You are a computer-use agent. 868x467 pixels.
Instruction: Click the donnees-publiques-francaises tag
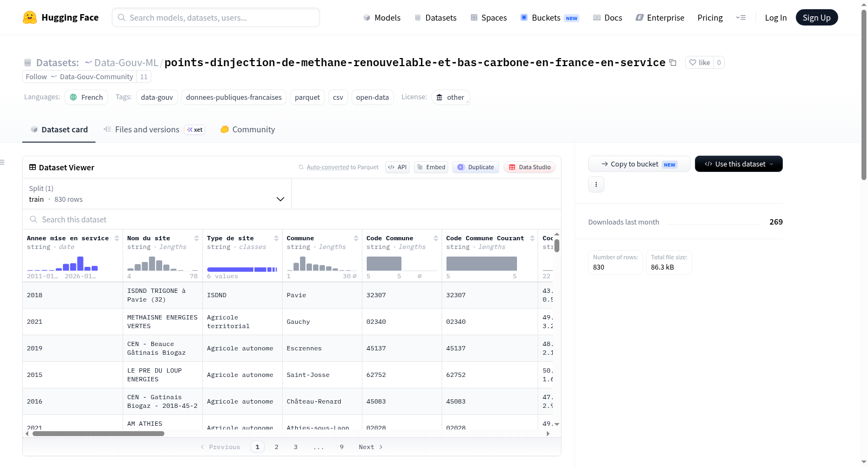coord(234,97)
